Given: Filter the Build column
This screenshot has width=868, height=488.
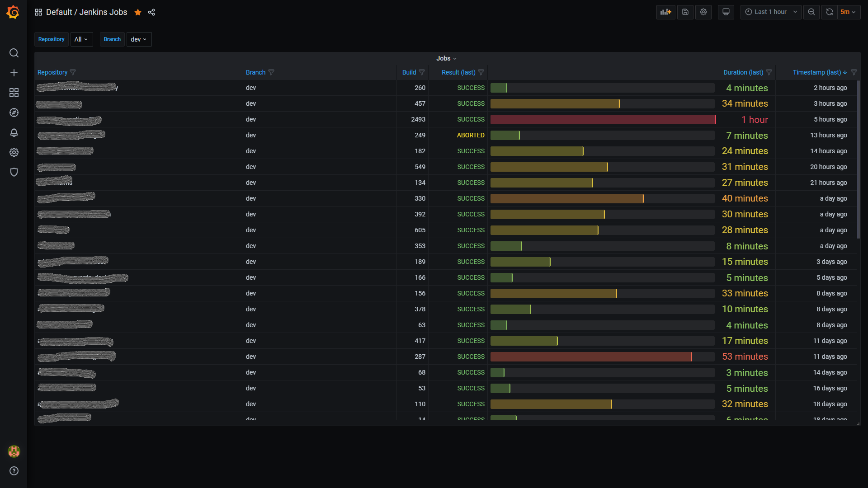Looking at the screenshot, I should pyautogui.click(x=422, y=72).
